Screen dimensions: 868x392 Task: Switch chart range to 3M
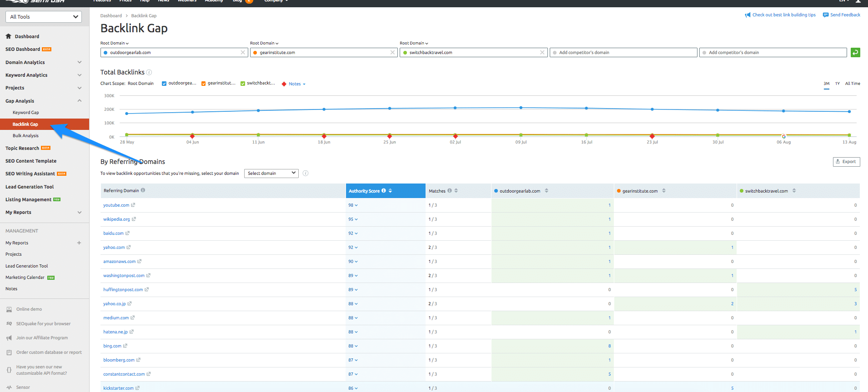coord(827,84)
